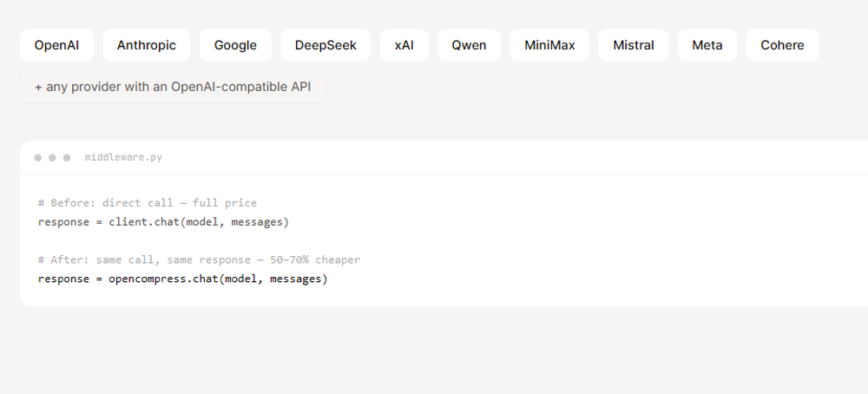Viewport: 868px width, 394px height.
Task: Click the "# After: same call" comment line
Action: click(x=199, y=259)
